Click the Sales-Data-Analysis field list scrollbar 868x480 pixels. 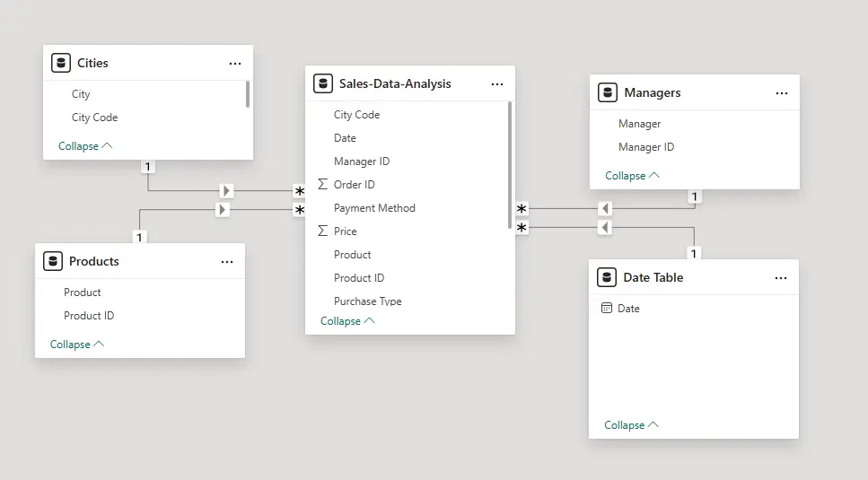[509, 165]
